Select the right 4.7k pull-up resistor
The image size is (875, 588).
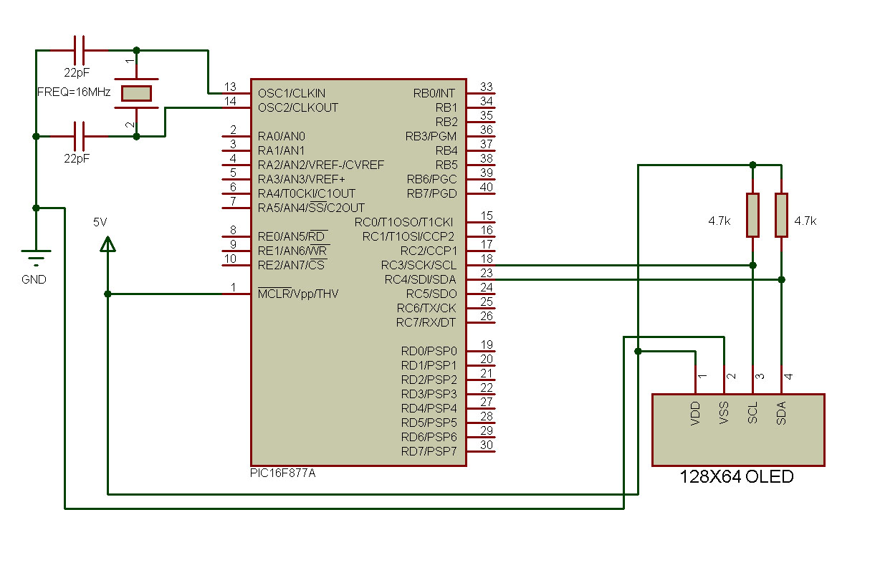(x=781, y=215)
